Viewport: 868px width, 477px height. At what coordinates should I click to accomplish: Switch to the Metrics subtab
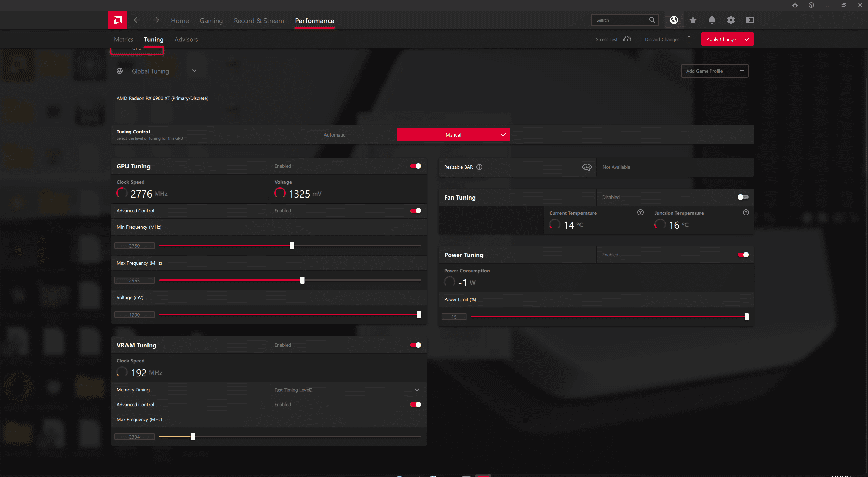tap(123, 39)
